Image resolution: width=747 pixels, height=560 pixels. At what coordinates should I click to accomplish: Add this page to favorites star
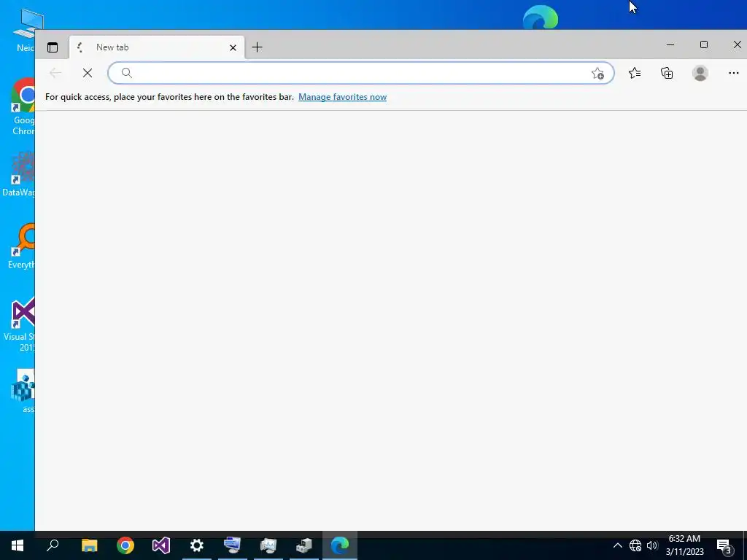(x=597, y=74)
